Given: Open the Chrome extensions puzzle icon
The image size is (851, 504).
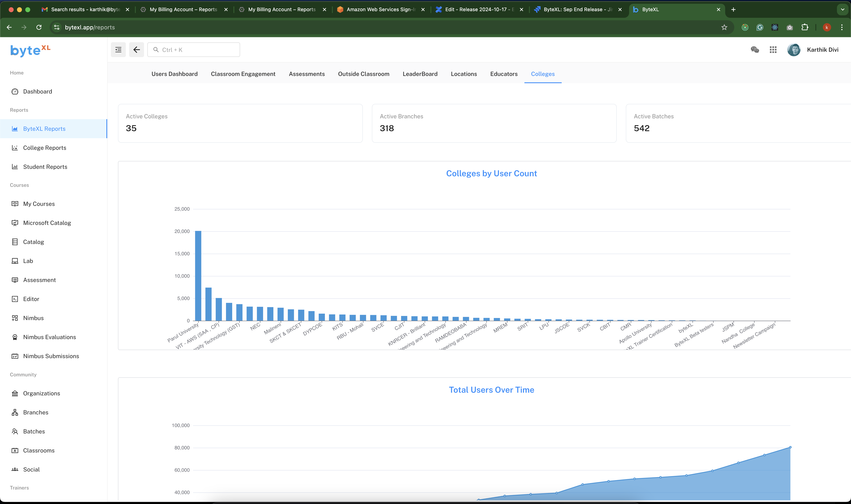Looking at the screenshot, I should [805, 28].
